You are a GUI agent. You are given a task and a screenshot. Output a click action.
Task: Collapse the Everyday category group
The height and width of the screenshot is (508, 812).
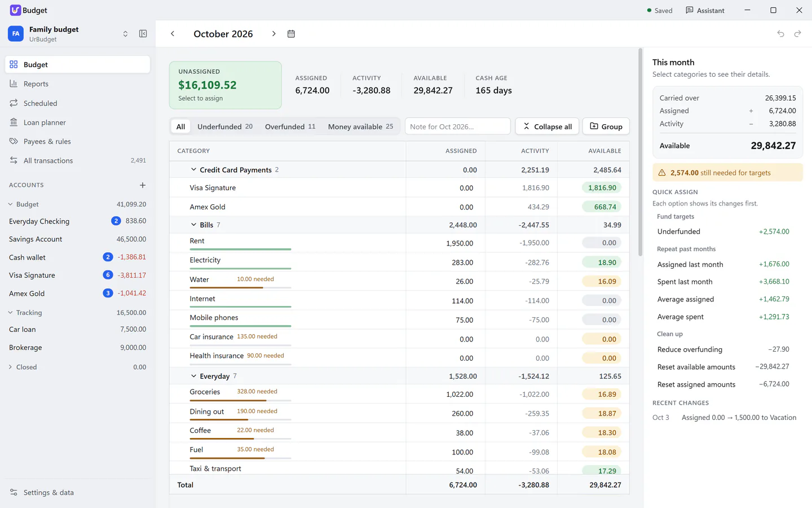click(193, 376)
